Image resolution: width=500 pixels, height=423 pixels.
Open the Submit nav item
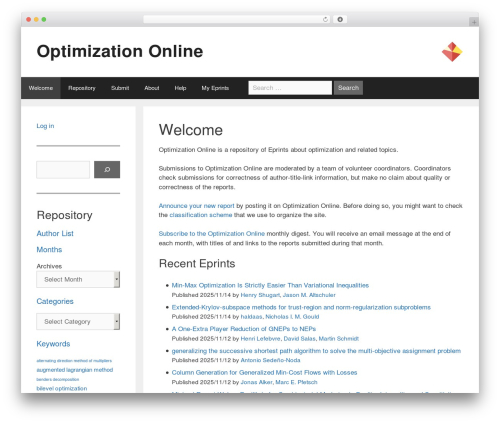click(x=120, y=88)
